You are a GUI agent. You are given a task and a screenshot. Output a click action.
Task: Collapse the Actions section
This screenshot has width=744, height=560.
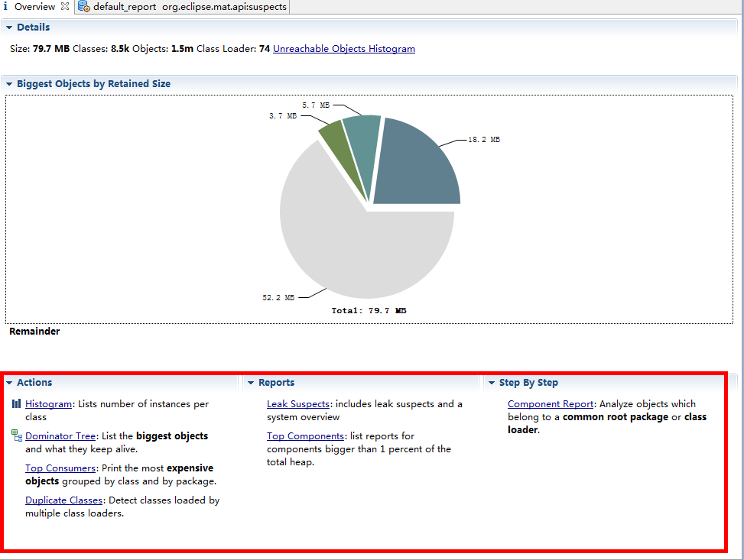tap(8, 382)
